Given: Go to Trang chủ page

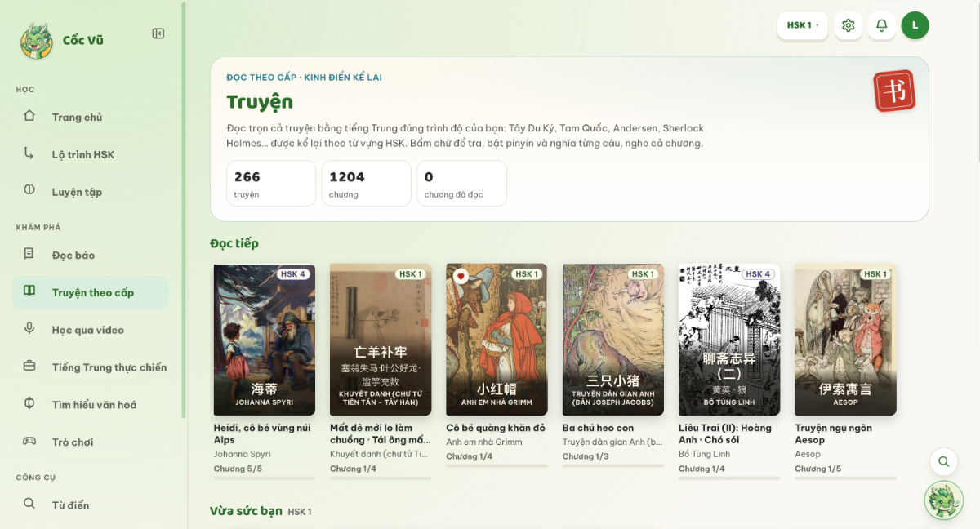Looking at the screenshot, I should [x=91, y=117].
